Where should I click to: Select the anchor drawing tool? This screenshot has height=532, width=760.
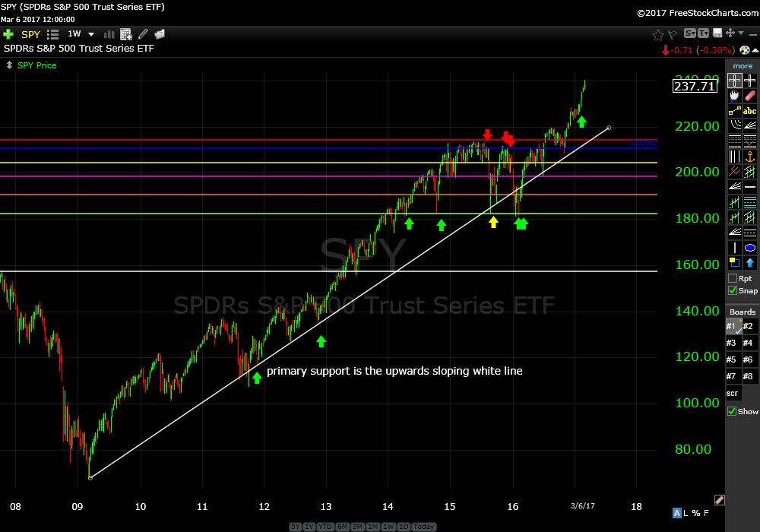(750, 157)
